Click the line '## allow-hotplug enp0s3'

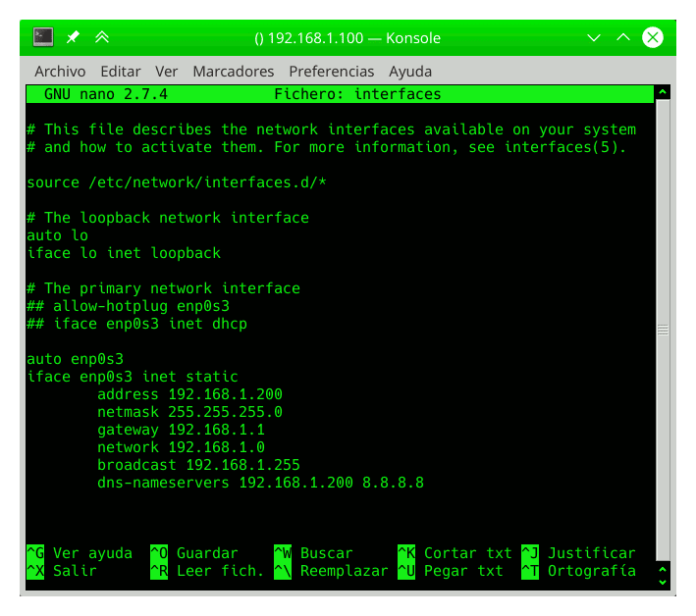128,306
